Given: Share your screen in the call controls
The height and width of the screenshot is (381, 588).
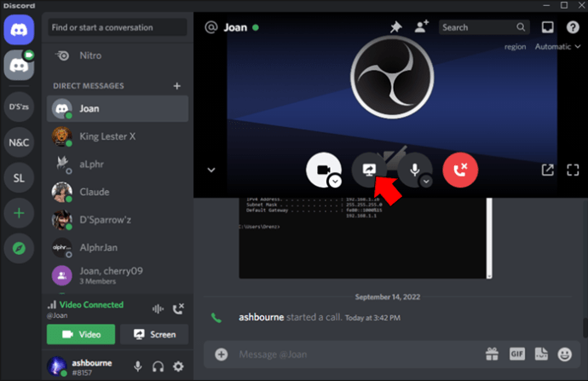Looking at the screenshot, I should 369,170.
